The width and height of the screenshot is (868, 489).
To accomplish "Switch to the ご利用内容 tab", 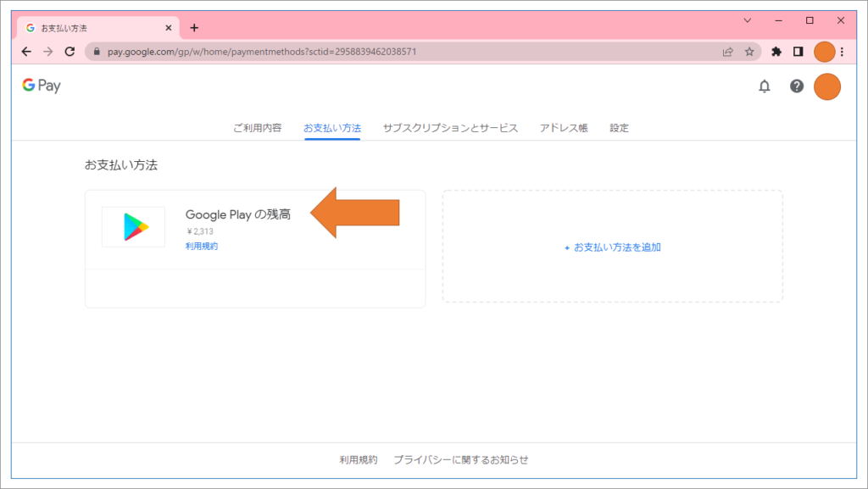I will pos(259,127).
